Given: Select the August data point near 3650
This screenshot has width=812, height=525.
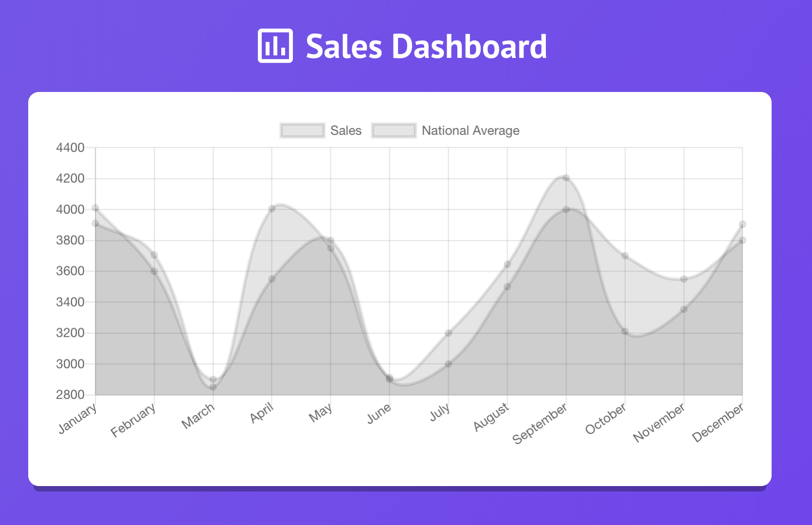Looking at the screenshot, I should [x=507, y=264].
